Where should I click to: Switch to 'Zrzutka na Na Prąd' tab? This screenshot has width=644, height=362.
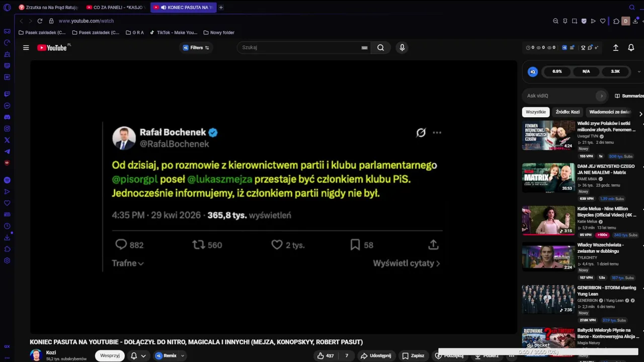tap(48, 8)
